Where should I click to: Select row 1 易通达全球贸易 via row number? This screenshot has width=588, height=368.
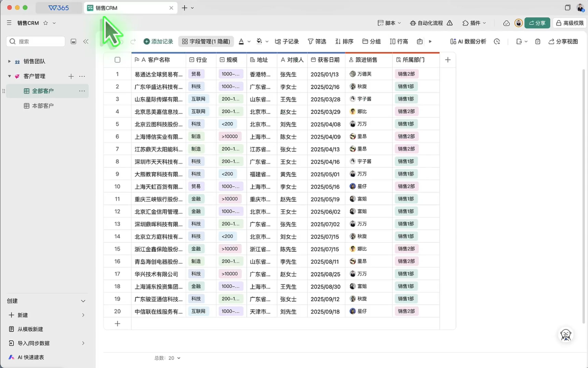117,74
